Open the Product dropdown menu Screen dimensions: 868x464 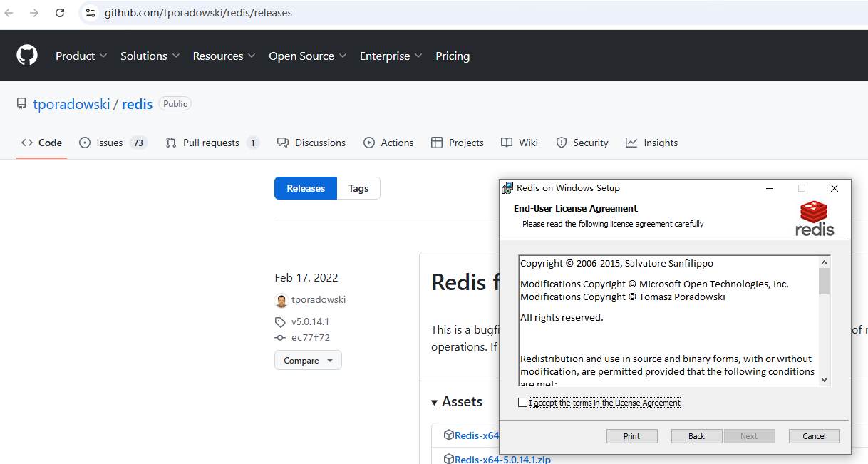click(x=81, y=56)
